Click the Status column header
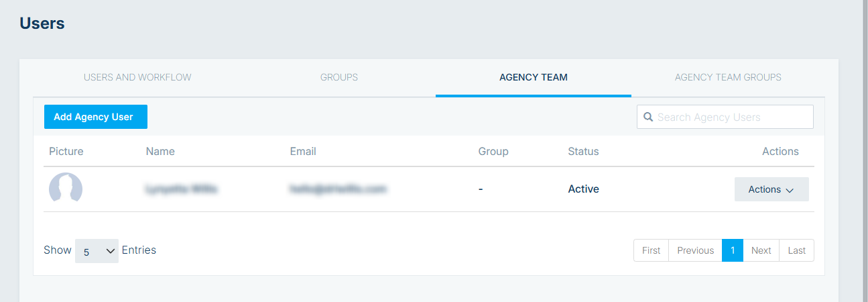The image size is (868, 302). [583, 151]
